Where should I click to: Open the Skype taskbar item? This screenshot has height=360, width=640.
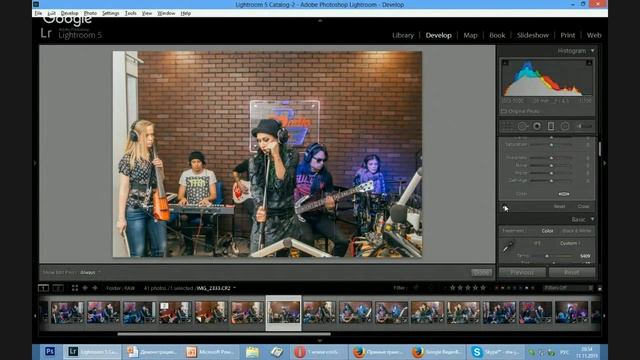click(x=496, y=351)
